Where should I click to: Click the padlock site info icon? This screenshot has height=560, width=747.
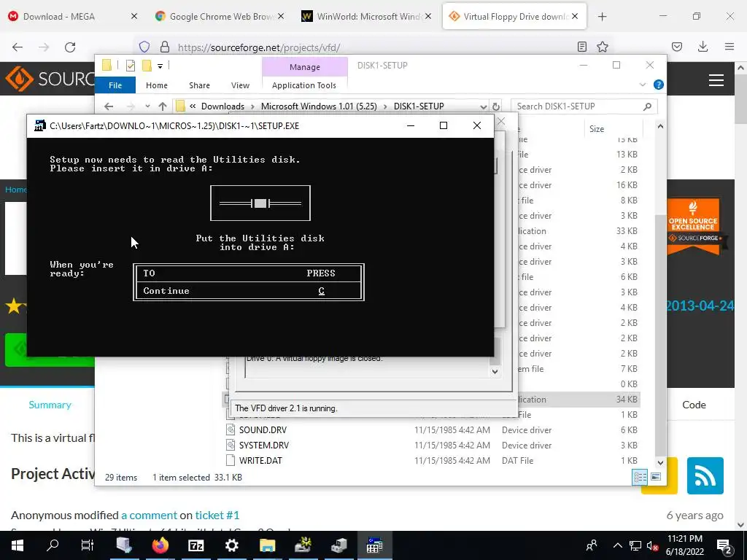(165, 47)
